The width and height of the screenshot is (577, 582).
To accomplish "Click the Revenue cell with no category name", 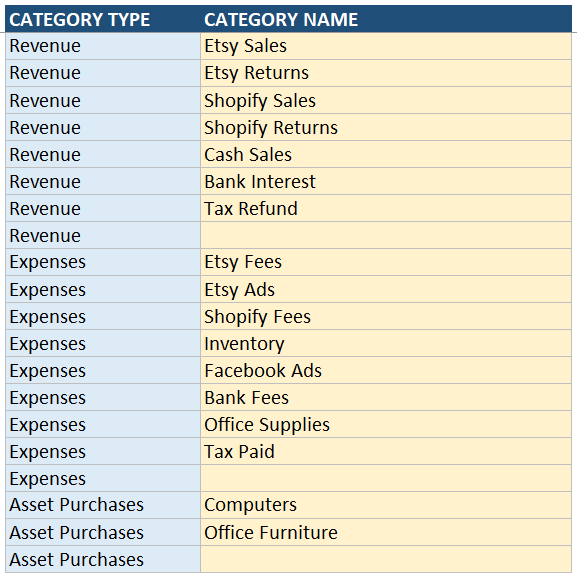I will [103, 235].
